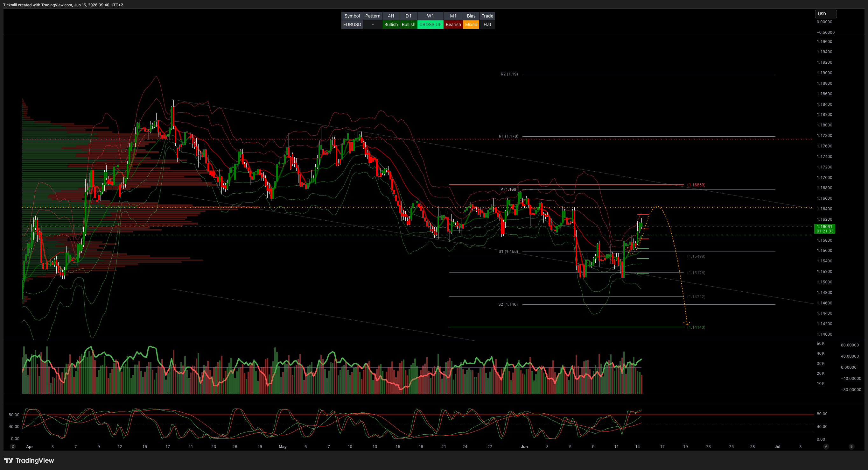Screen dimensions: 868x470
Task: Click the red Bearish cell
Action: [453, 25]
